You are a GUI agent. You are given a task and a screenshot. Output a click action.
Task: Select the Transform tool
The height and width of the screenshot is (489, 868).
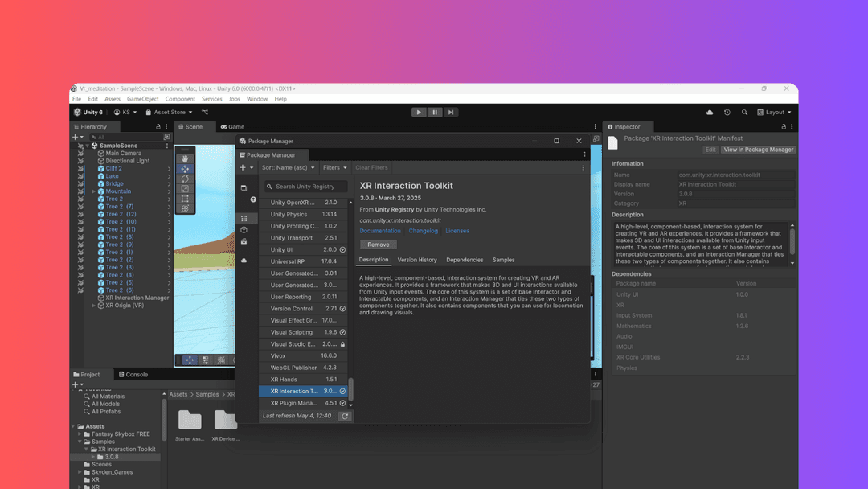click(185, 209)
